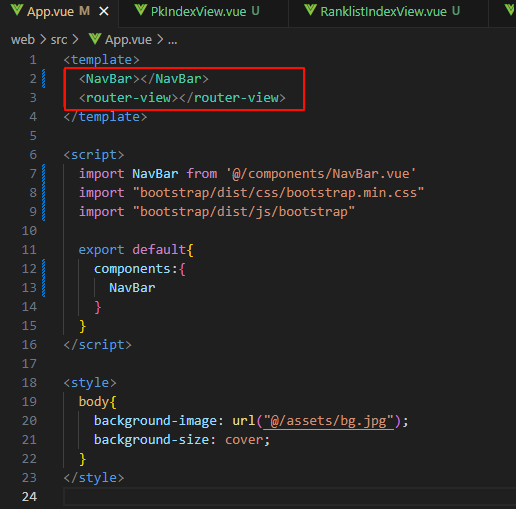Viewport: 516px width, 509px height.
Task: Click the Vue icon on PkIndexView.vue tab
Action: tap(141, 10)
